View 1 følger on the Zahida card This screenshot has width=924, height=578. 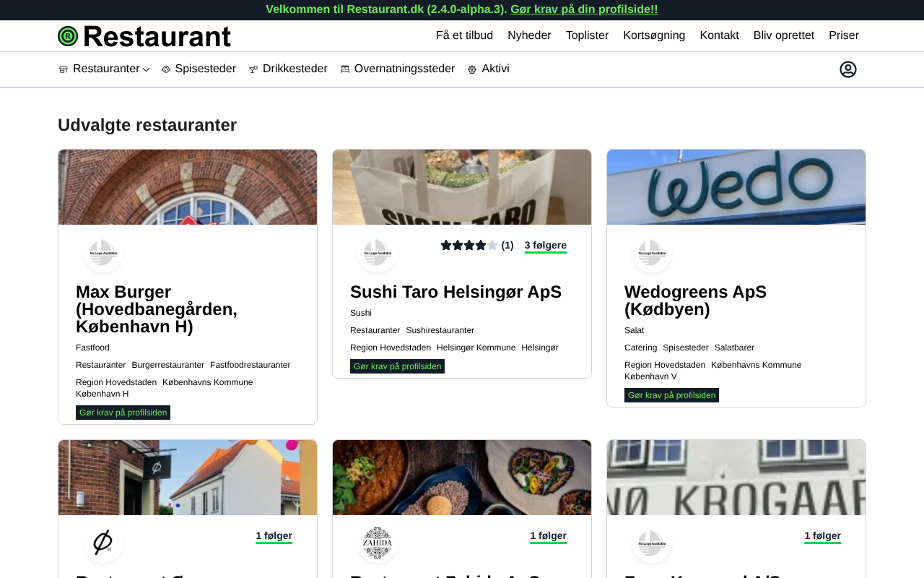pos(548,536)
